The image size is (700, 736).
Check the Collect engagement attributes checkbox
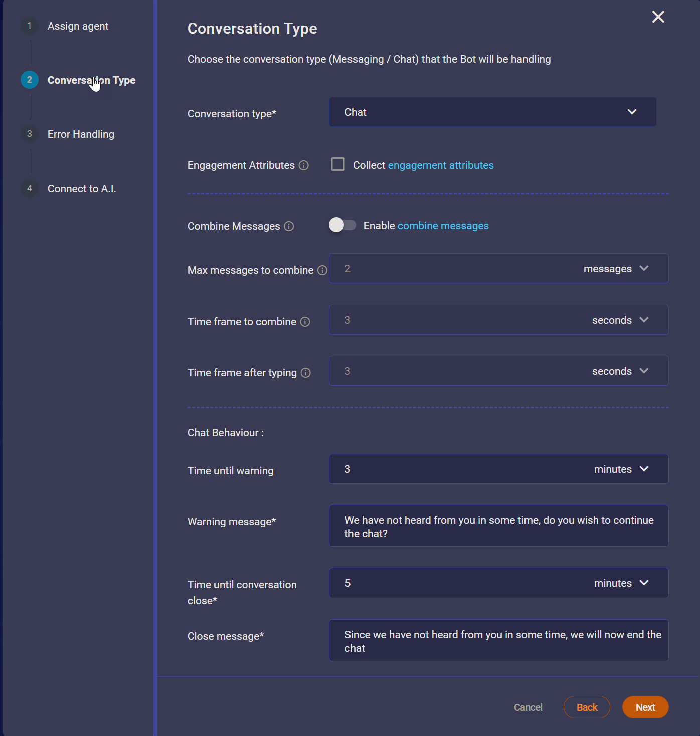[338, 164]
